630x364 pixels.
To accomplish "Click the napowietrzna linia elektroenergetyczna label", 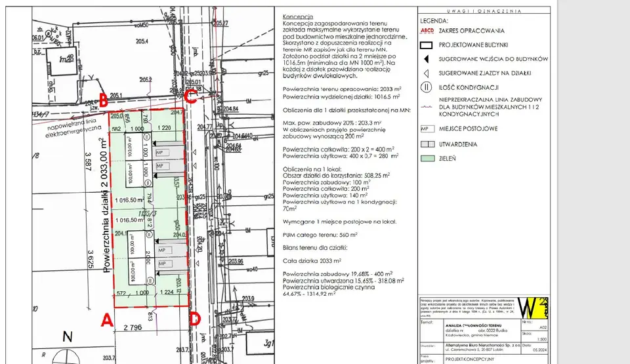I will tap(73, 129).
